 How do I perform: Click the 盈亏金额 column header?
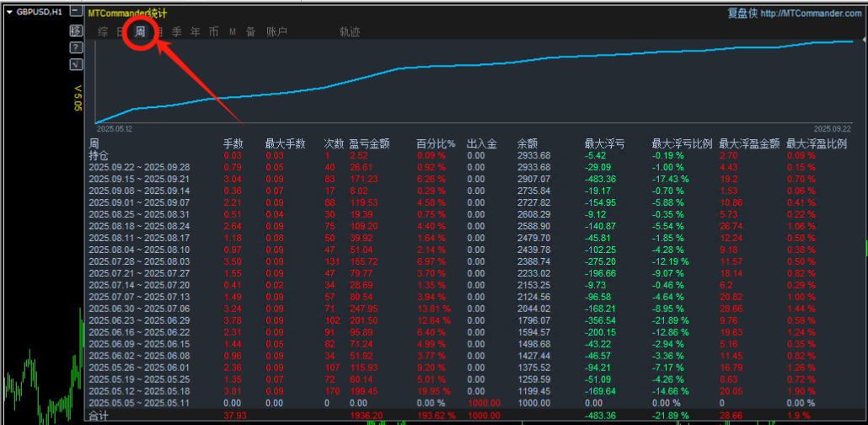pyautogui.click(x=369, y=144)
